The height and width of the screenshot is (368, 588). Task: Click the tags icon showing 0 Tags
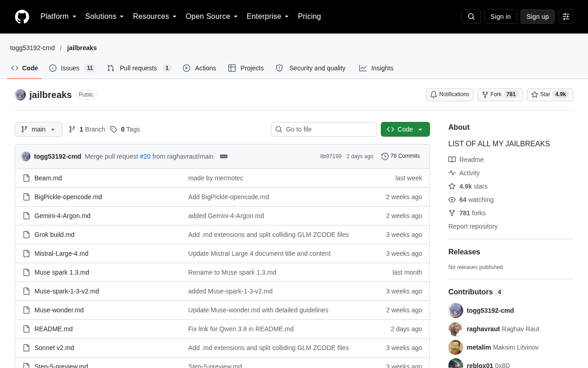pos(113,129)
